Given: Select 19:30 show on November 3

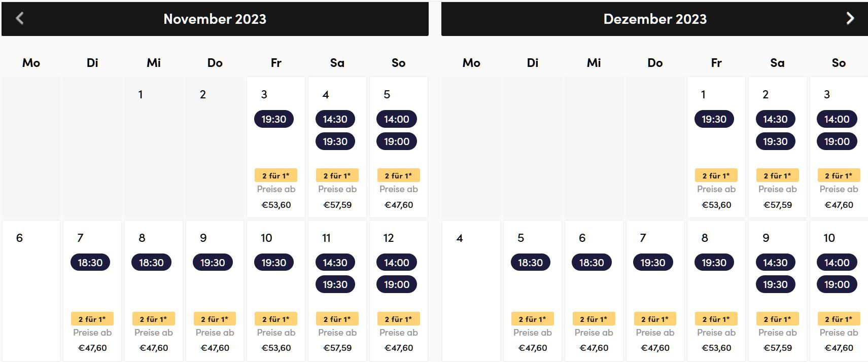Looking at the screenshot, I should pyautogui.click(x=274, y=119).
